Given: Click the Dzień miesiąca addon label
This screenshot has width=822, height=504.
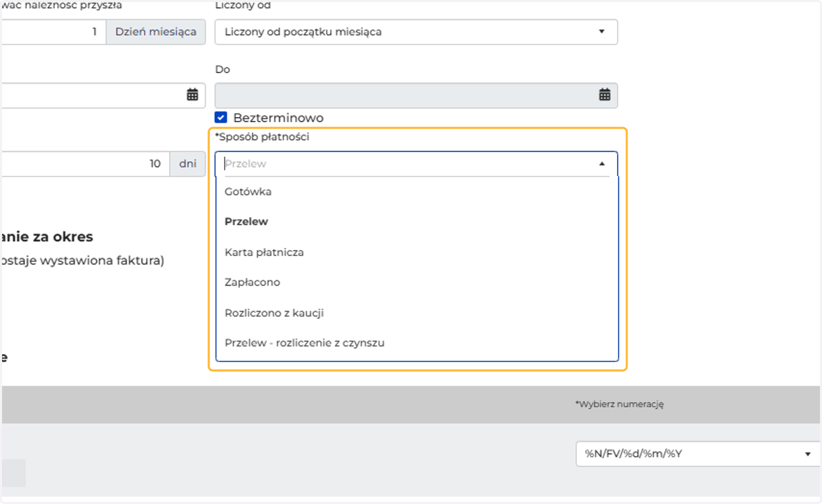Looking at the screenshot, I should 155,32.
